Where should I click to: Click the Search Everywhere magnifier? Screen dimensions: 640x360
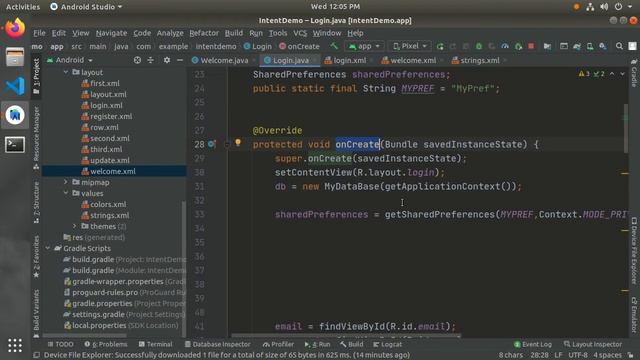point(619,46)
